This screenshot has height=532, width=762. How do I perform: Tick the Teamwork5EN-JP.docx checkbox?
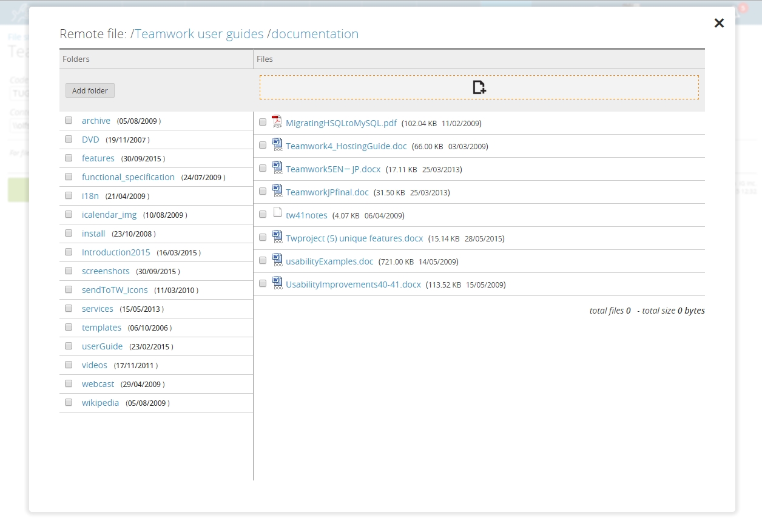[x=263, y=169]
